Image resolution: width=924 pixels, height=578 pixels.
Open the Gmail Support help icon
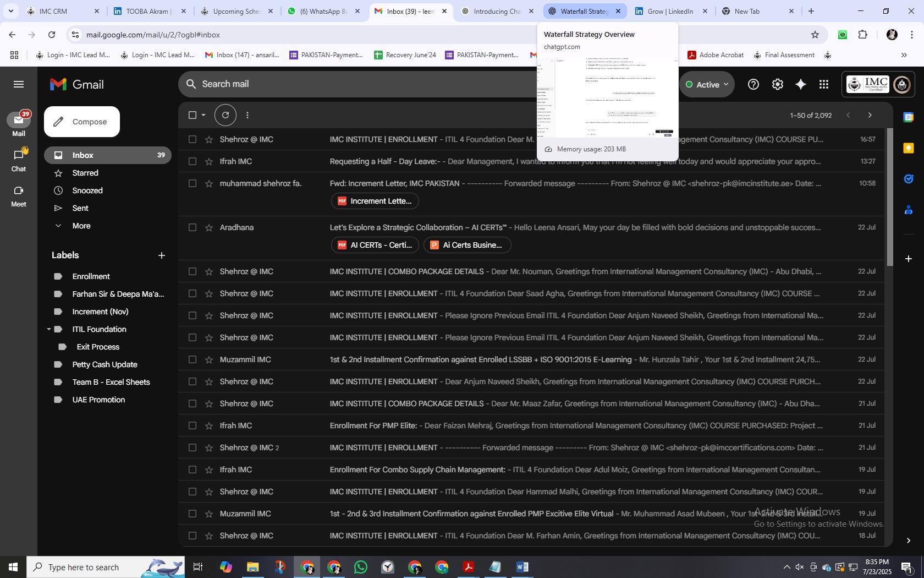(x=754, y=84)
